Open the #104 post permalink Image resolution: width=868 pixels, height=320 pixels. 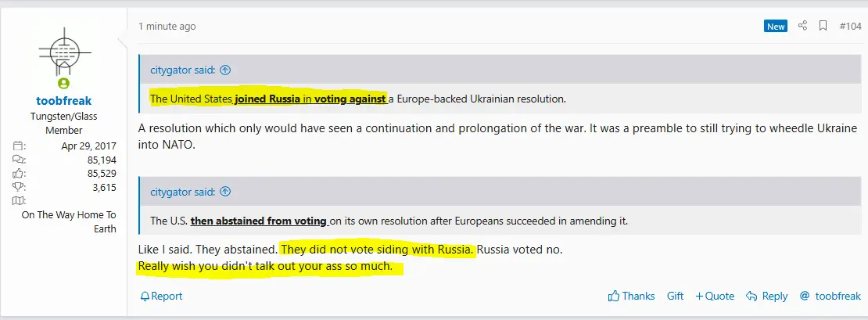(850, 26)
